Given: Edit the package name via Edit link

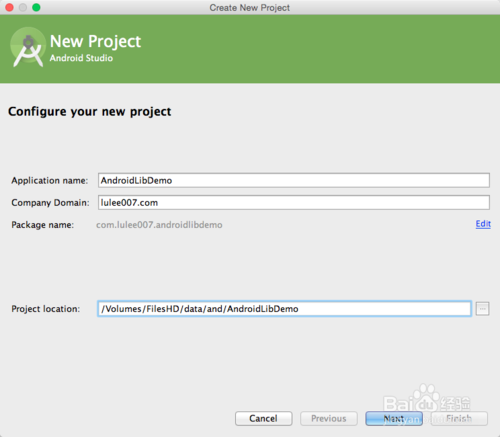Looking at the screenshot, I should [483, 224].
